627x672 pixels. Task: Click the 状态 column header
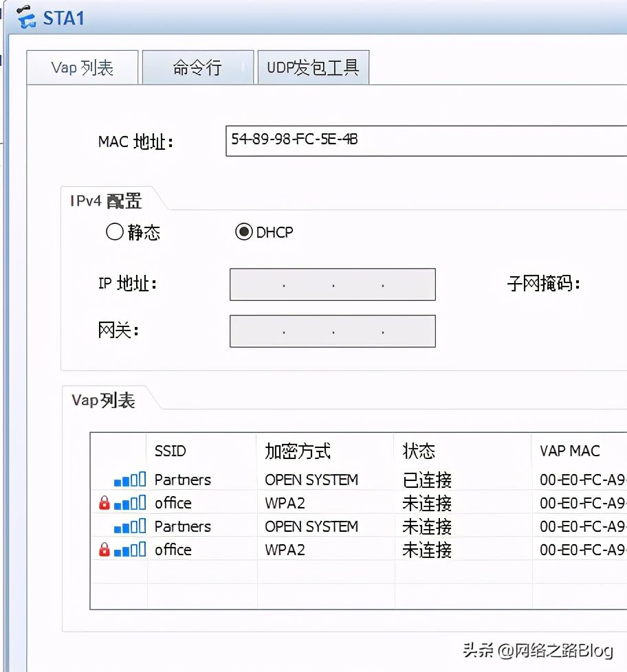419,451
